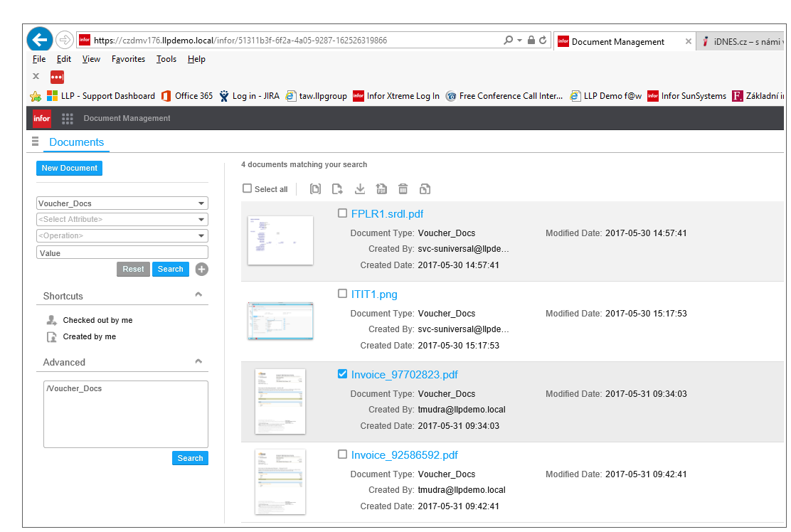This screenshot has width=791, height=532.
Task: Click the New Document button
Action: [69, 168]
